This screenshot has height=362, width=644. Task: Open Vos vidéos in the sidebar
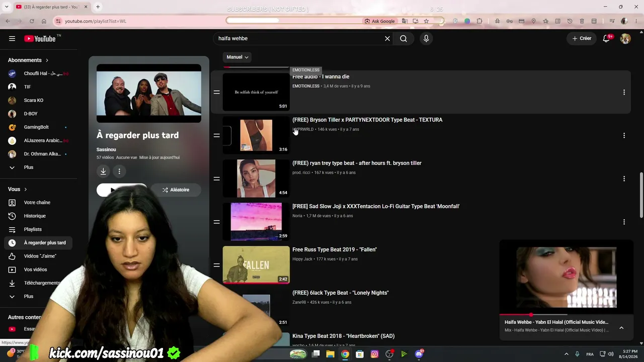(39, 269)
